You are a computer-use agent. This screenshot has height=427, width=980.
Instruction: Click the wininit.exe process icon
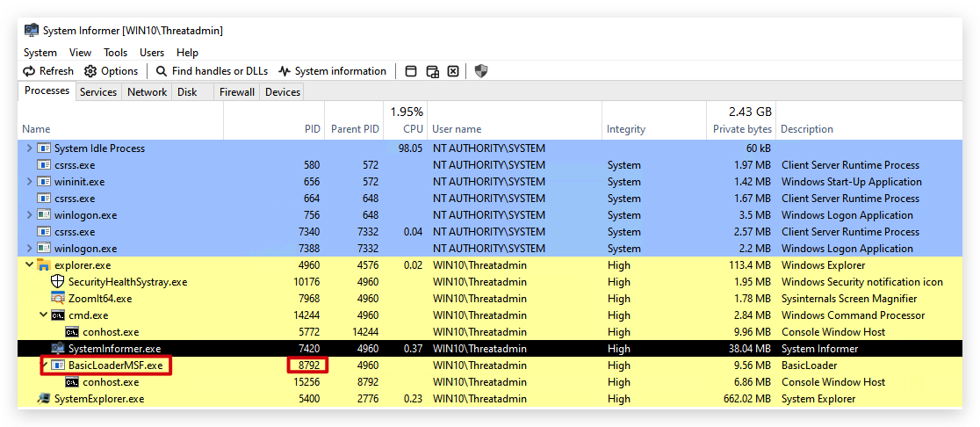click(44, 182)
